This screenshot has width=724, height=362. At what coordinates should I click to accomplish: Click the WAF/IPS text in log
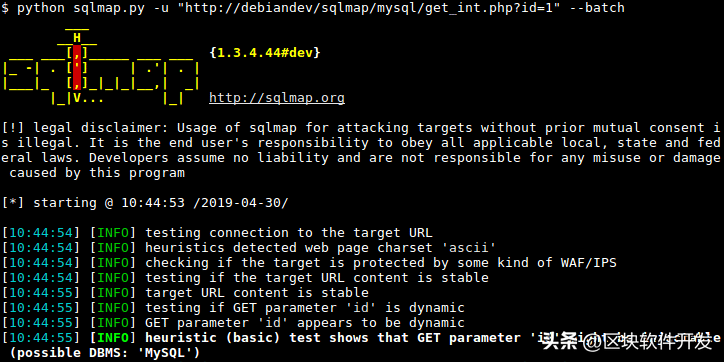point(588,263)
